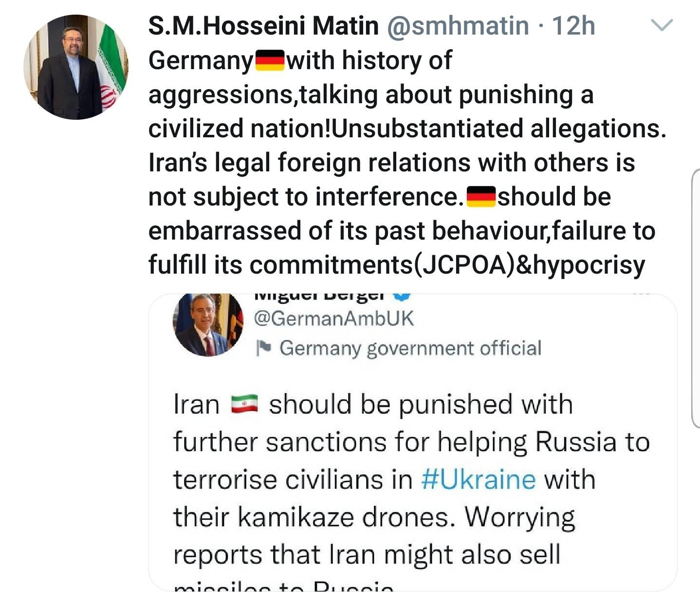Click the German flag emoji after Germany
The width and height of the screenshot is (700, 613).
(269, 60)
